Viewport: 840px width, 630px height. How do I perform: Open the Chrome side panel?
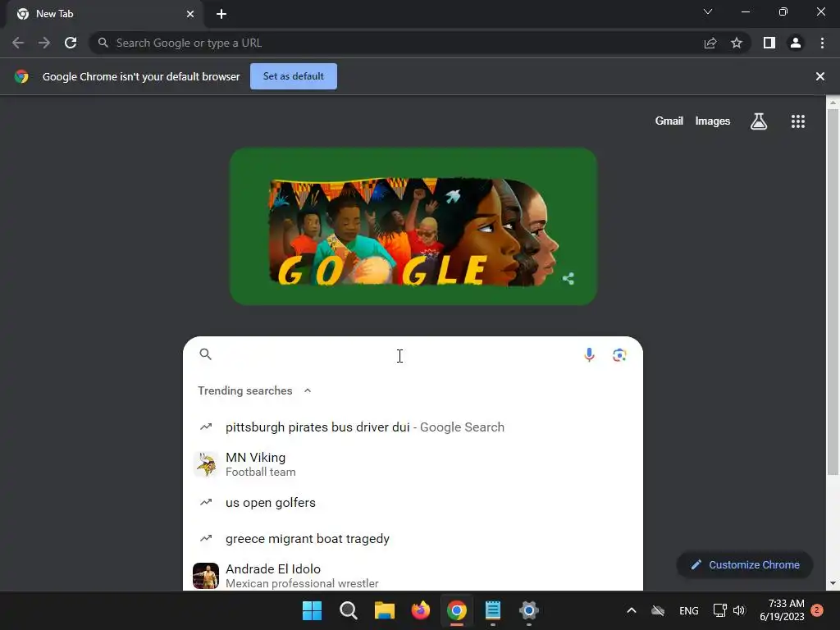769,43
